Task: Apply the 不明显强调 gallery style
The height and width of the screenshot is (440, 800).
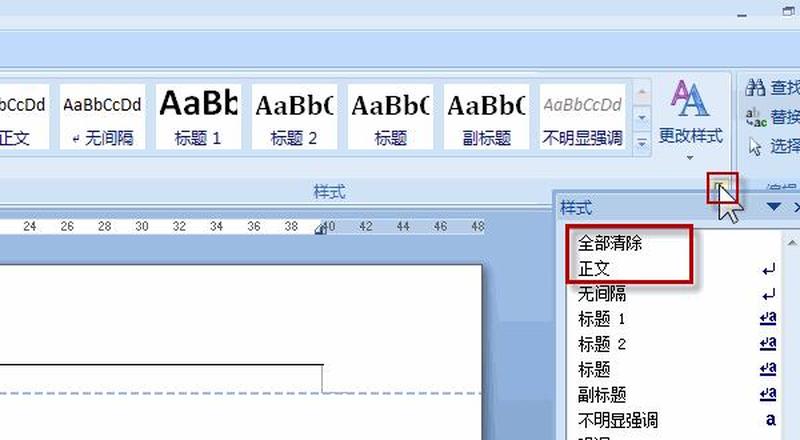Action: click(582, 117)
